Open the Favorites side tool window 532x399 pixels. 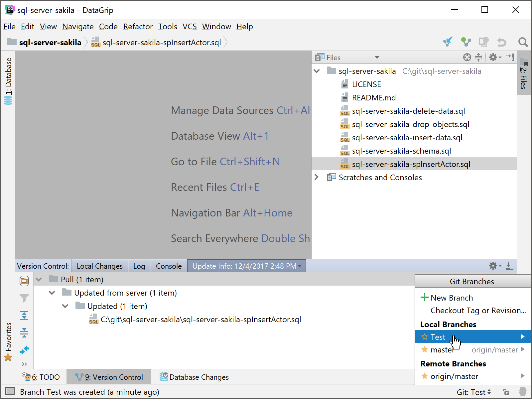coord(8,342)
